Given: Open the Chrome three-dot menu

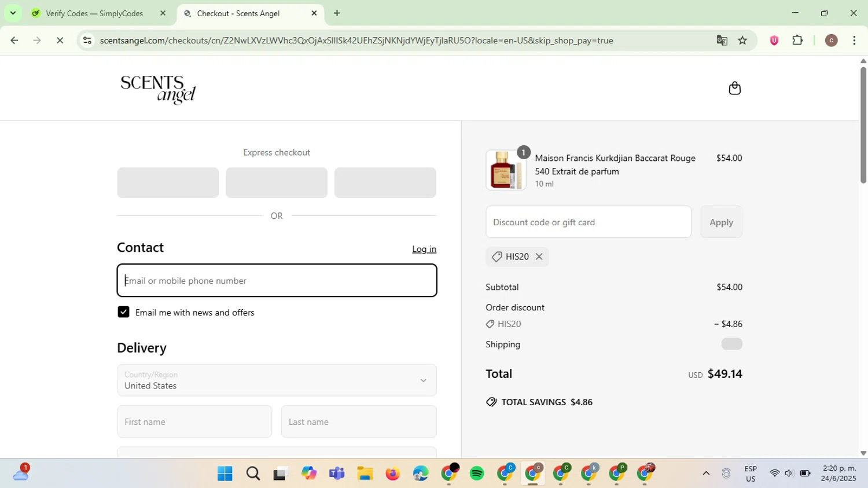Looking at the screenshot, I should coord(854,41).
